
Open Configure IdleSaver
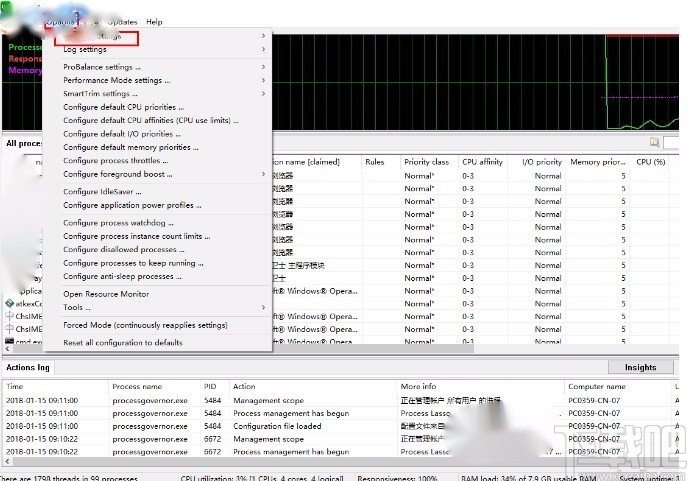click(102, 192)
